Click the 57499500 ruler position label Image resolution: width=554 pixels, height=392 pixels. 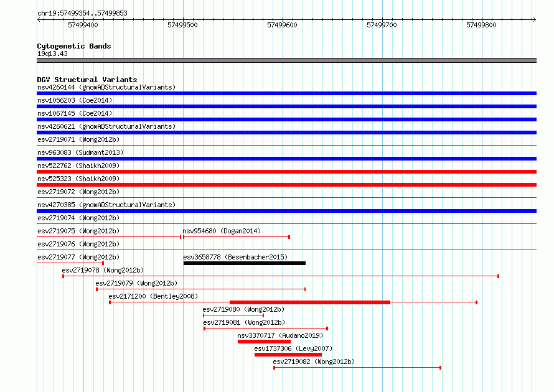coord(182,25)
